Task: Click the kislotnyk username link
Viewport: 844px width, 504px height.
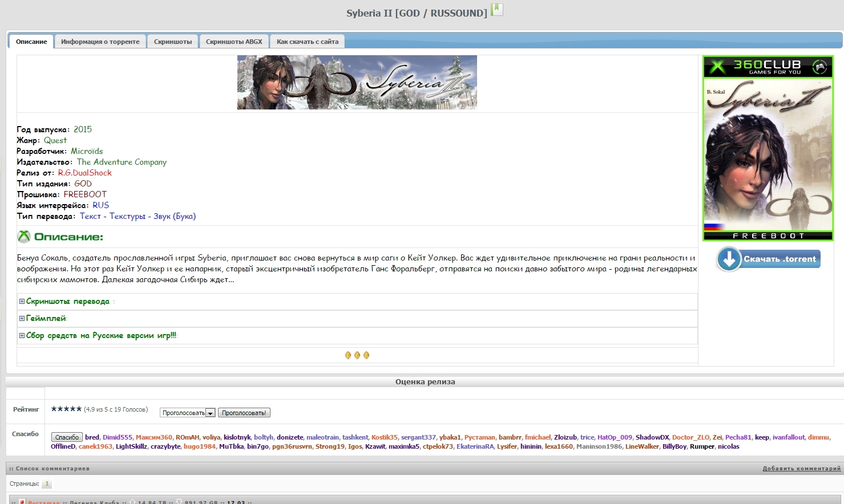Action: [237, 437]
